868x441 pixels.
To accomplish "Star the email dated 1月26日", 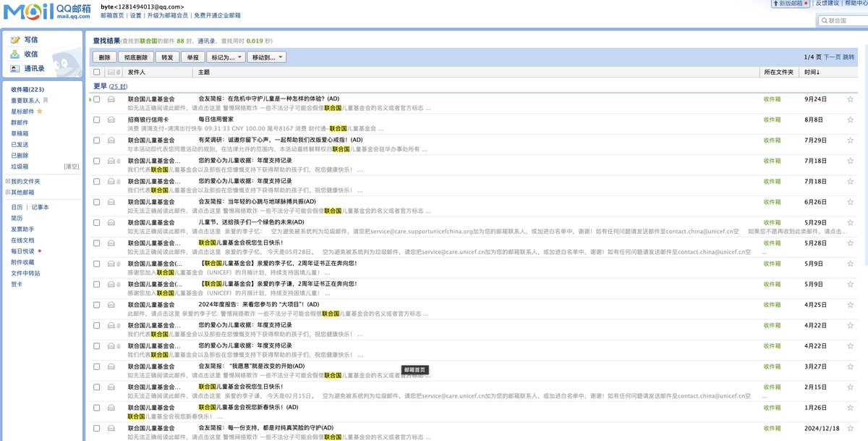I will 850,408.
